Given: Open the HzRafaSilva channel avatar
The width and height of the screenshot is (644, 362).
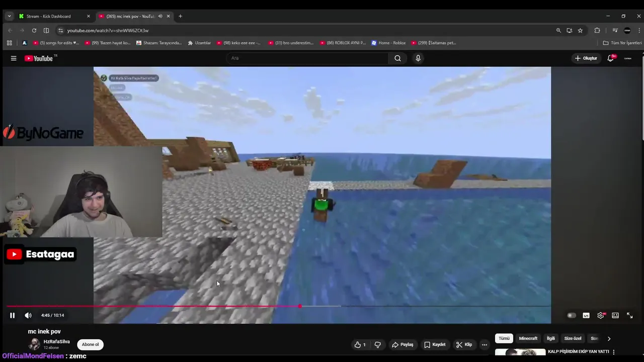Looking at the screenshot, I should pos(34,344).
